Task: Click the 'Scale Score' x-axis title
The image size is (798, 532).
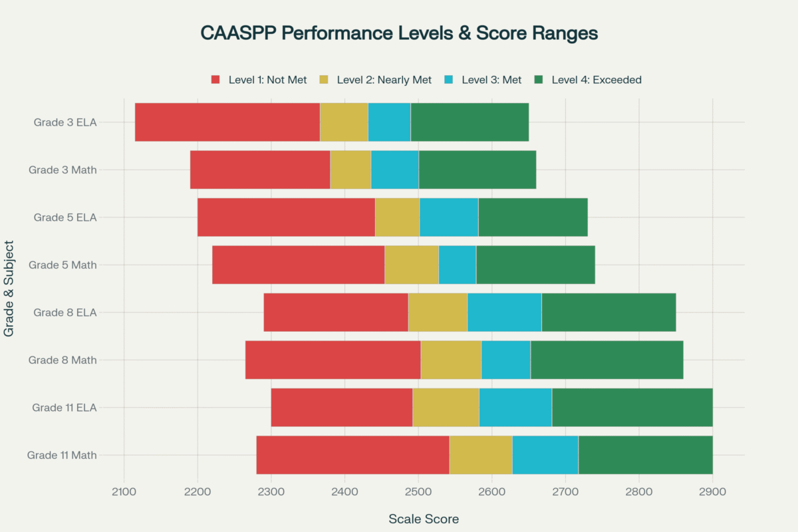Action: (424, 519)
